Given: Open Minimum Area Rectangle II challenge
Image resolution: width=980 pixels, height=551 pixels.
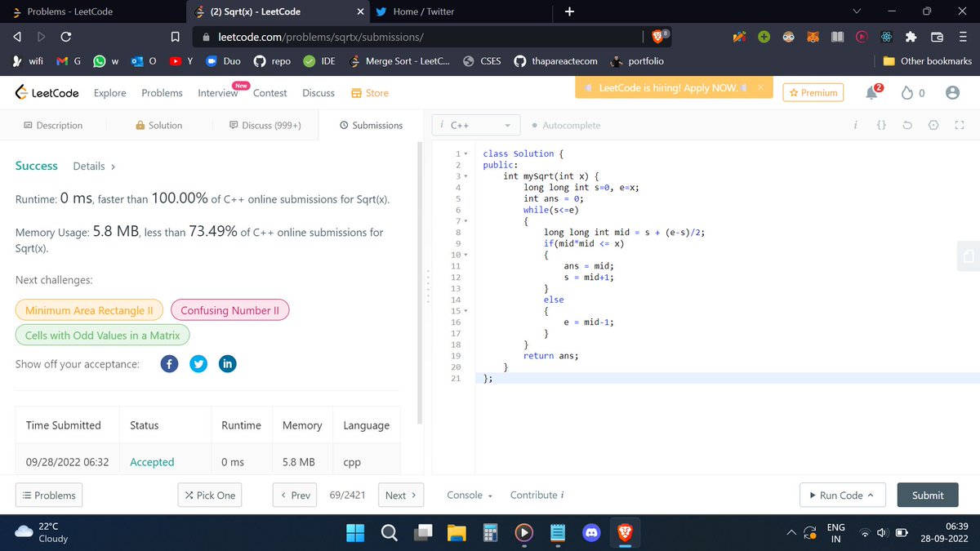Looking at the screenshot, I should point(89,311).
